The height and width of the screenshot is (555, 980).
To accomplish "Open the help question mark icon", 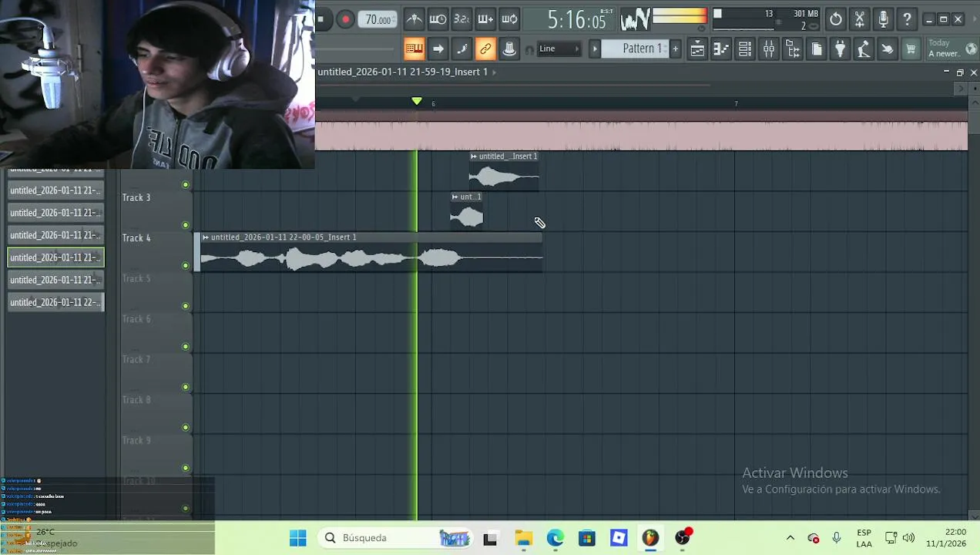I will pos(908,19).
